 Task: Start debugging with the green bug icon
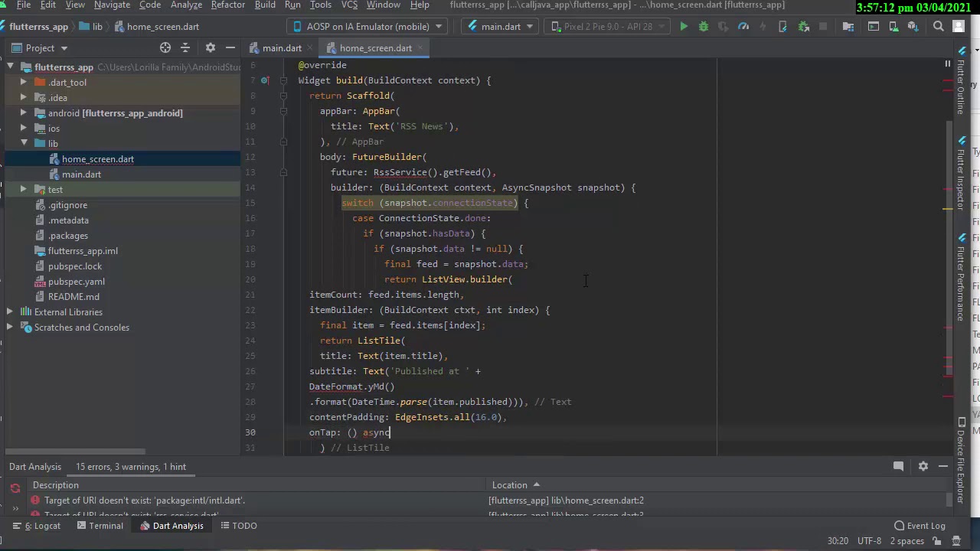click(704, 27)
